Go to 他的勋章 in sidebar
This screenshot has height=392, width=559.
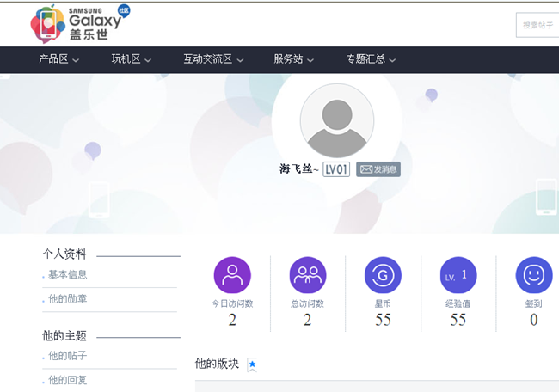(67, 299)
